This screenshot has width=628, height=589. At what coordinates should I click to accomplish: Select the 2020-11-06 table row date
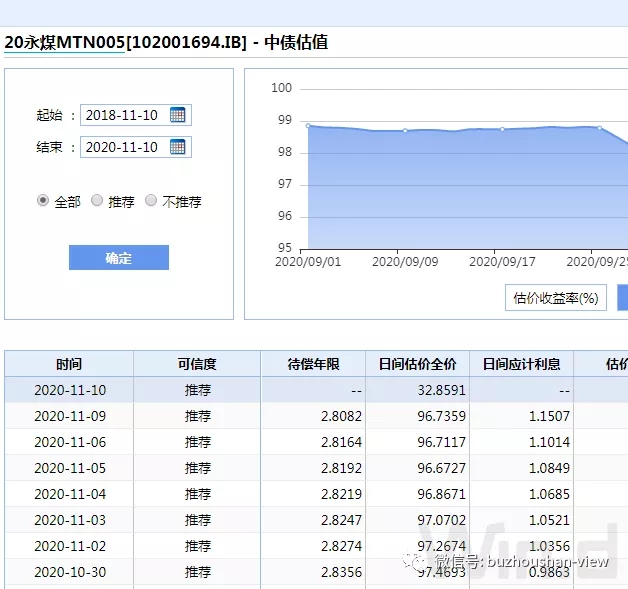[x=70, y=442]
